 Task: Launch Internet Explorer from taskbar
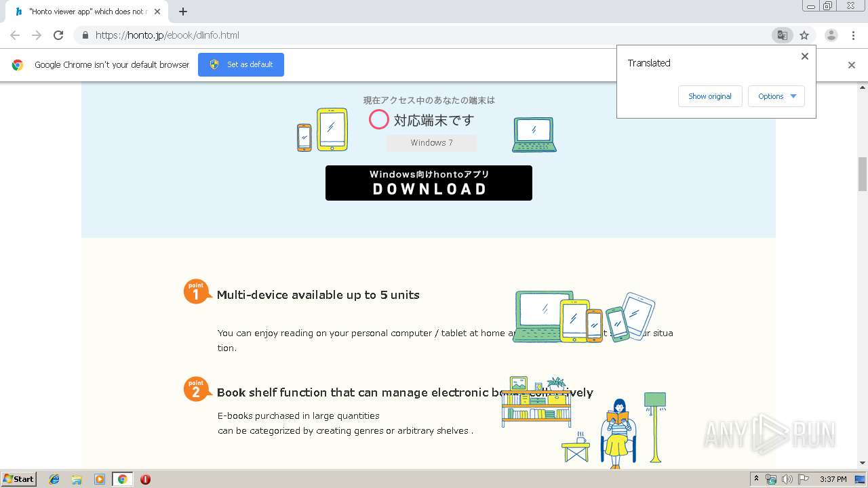[54, 479]
